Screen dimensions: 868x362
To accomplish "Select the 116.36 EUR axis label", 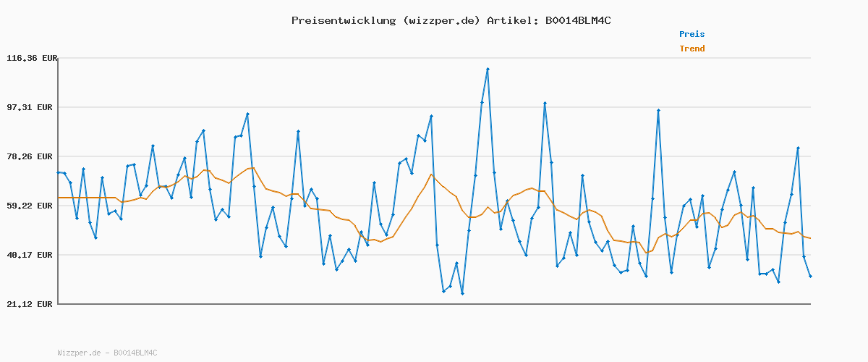I will 31,58.
